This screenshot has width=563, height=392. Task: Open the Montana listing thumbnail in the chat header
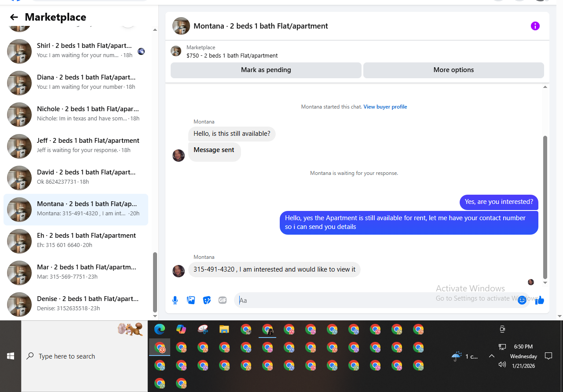click(x=181, y=26)
